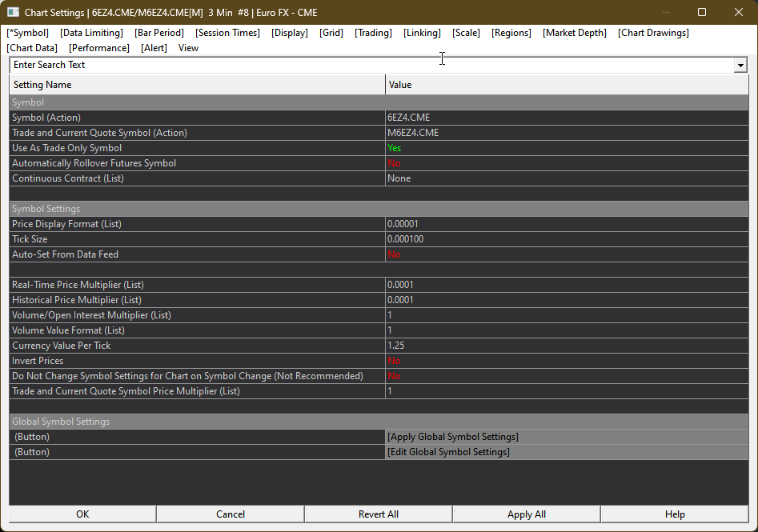758x532 pixels.
Task: Click the Chart Settings window title icon
Action: click(x=13, y=12)
